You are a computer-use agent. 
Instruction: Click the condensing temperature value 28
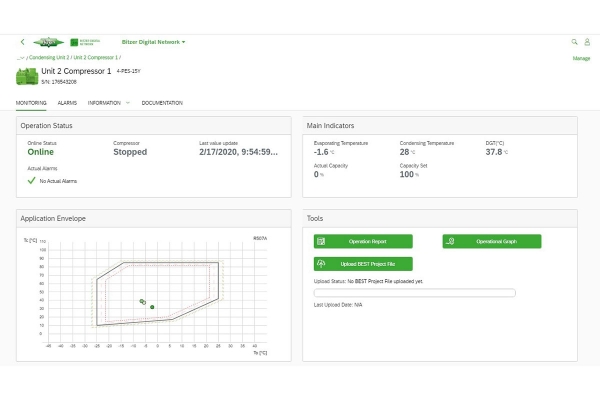coord(404,152)
